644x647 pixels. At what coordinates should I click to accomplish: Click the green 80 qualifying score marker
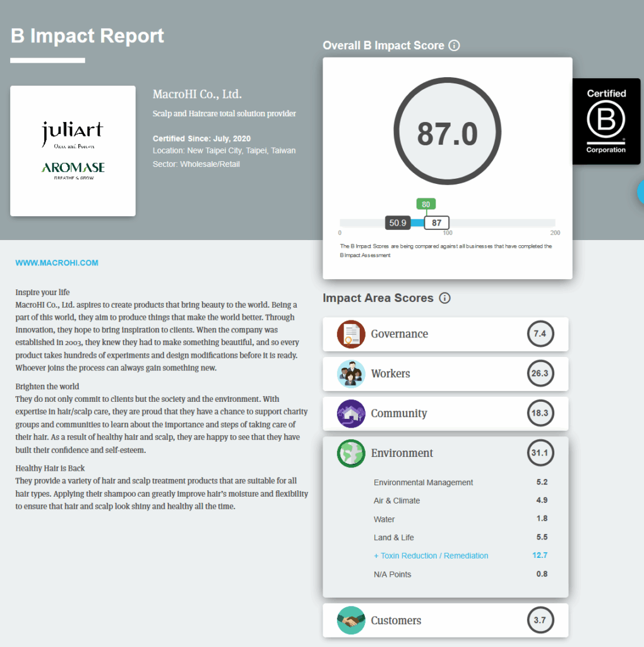(x=426, y=204)
